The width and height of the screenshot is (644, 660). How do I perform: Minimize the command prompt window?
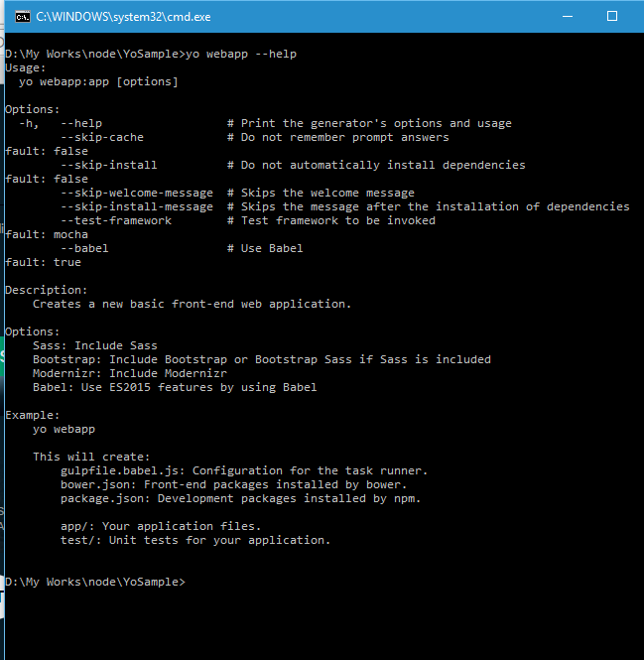[567, 16]
